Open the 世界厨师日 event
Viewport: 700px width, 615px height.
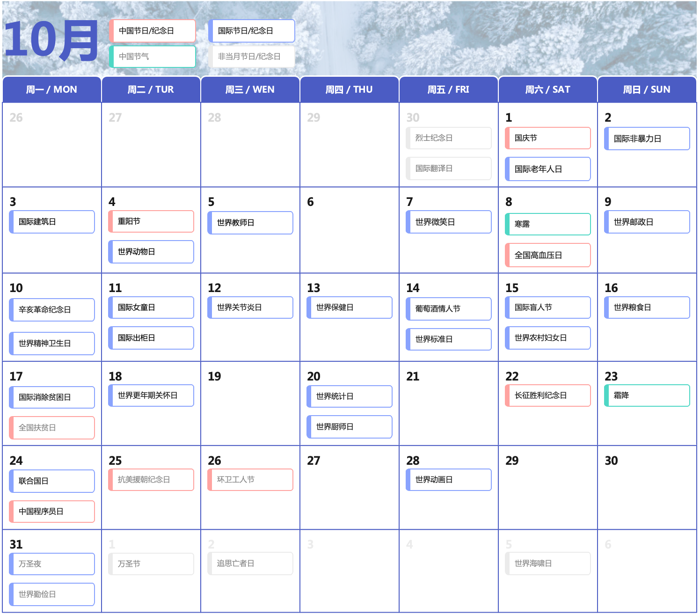[x=350, y=427]
